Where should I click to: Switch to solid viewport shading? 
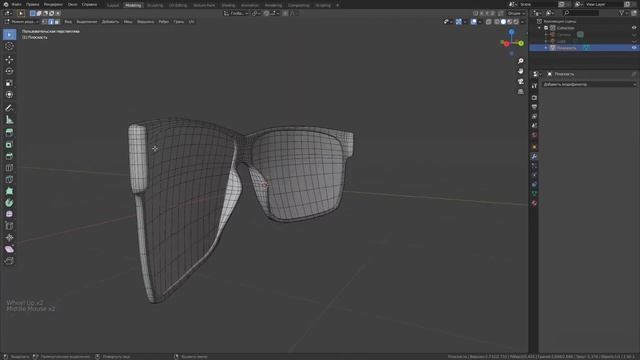(503, 22)
